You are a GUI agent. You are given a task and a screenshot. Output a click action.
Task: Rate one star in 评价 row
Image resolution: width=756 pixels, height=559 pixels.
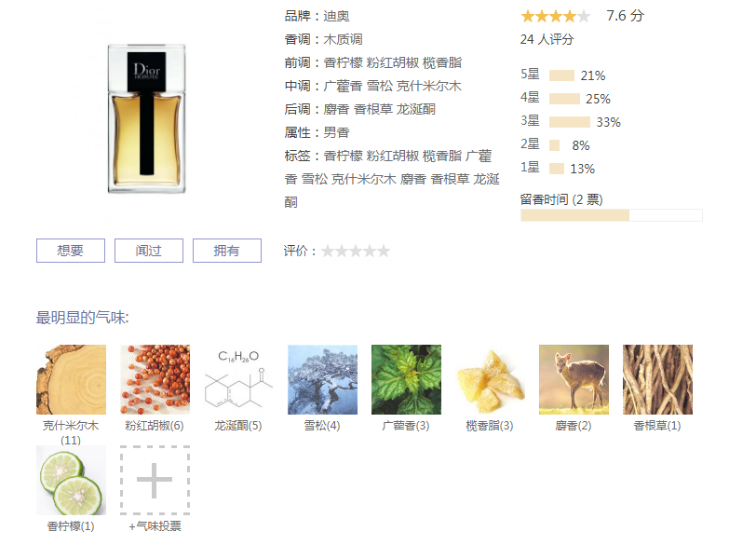328,251
